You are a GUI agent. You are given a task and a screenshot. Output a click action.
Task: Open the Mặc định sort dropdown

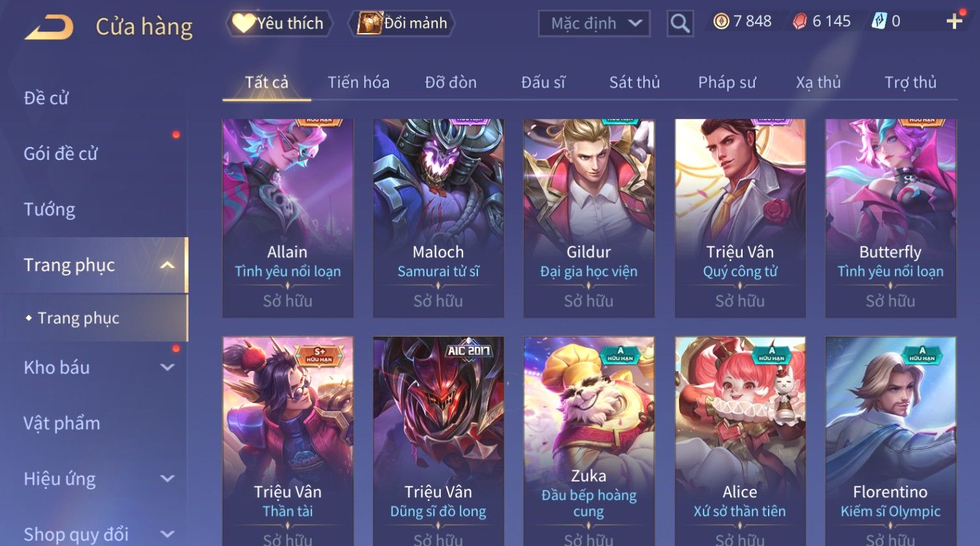(594, 23)
